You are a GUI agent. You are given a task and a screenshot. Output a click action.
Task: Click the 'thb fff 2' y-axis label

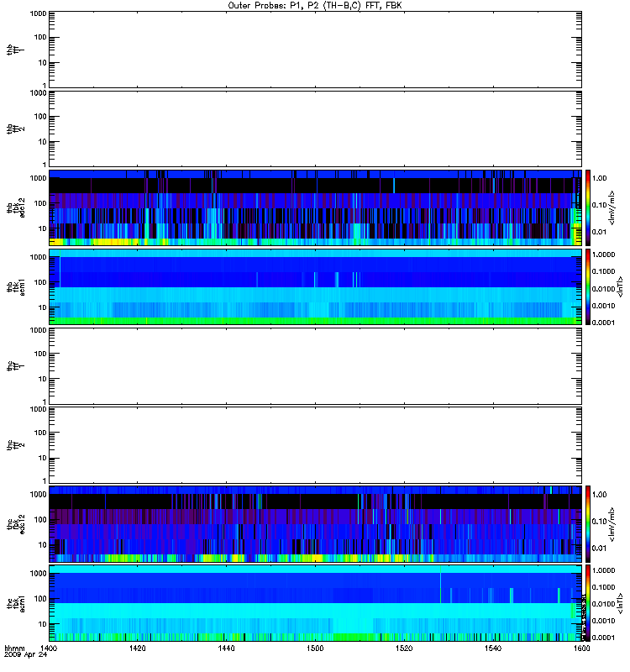click(x=15, y=129)
